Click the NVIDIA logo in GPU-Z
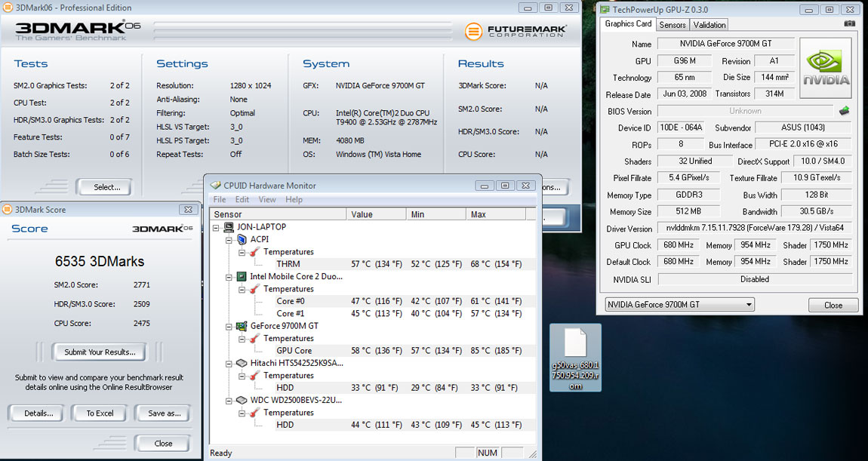The height and width of the screenshot is (461, 868). (x=826, y=68)
